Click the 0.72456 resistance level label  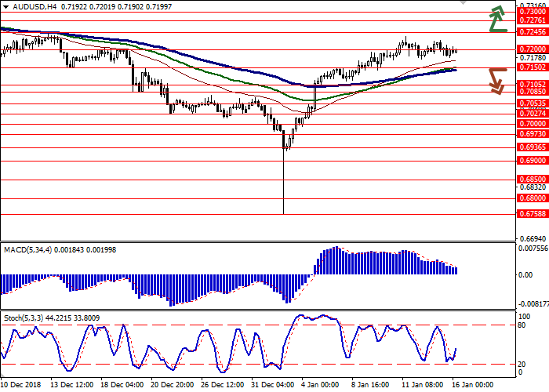533,32
